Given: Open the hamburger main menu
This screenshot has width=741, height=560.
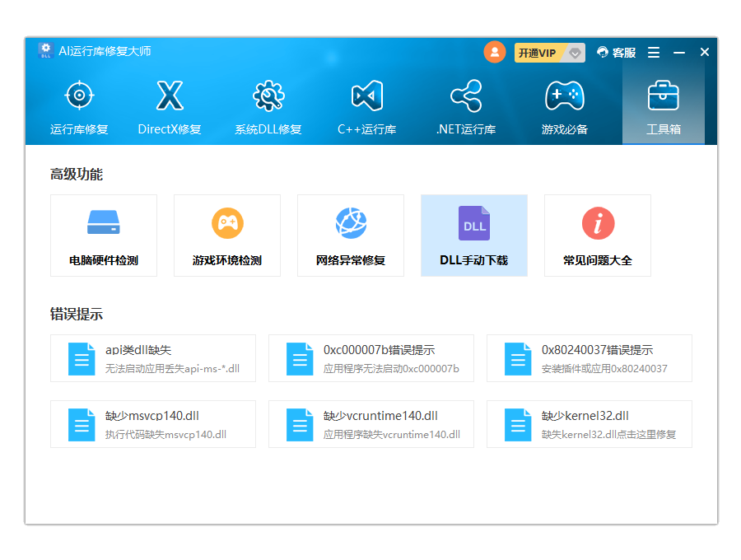Looking at the screenshot, I should [x=654, y=53].
